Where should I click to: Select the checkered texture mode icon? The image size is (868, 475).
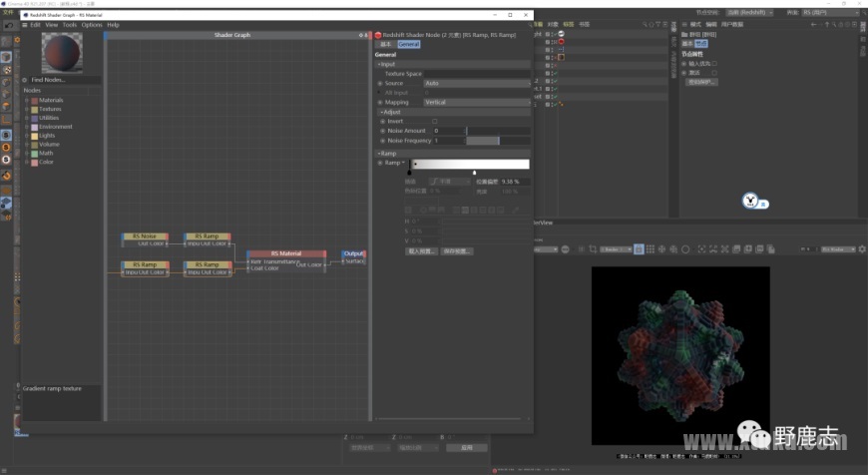(7, 70)
